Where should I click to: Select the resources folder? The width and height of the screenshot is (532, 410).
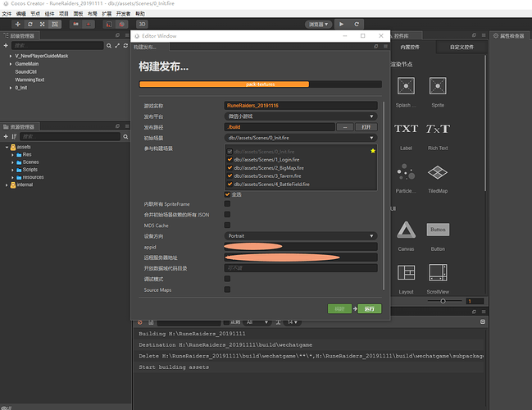click(33, 177)
